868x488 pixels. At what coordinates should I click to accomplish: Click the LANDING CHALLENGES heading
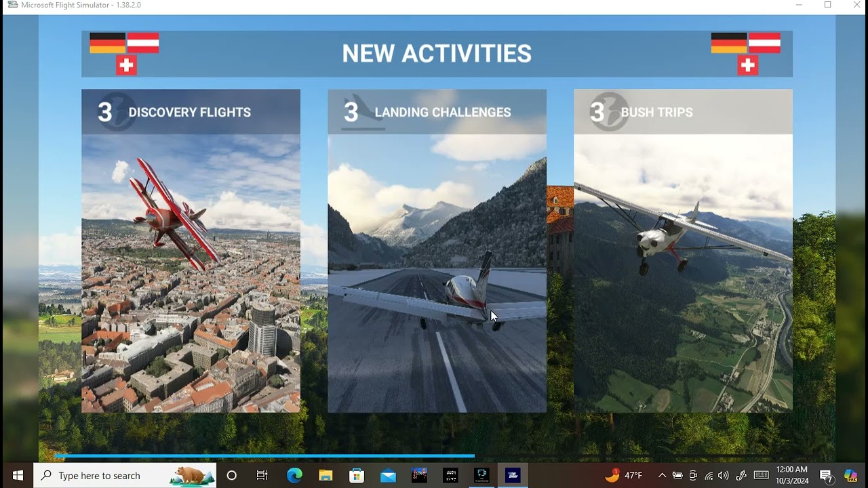click(x=443, y=113)
